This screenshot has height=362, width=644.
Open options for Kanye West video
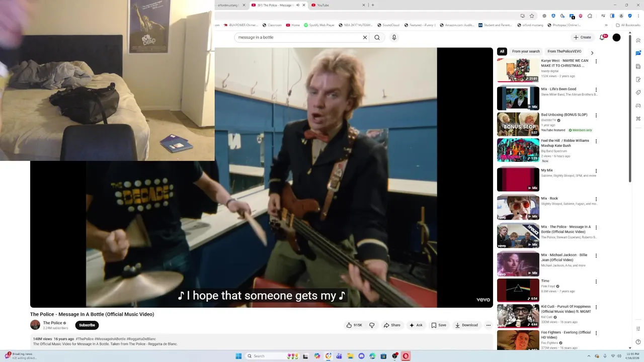[596, 61]
